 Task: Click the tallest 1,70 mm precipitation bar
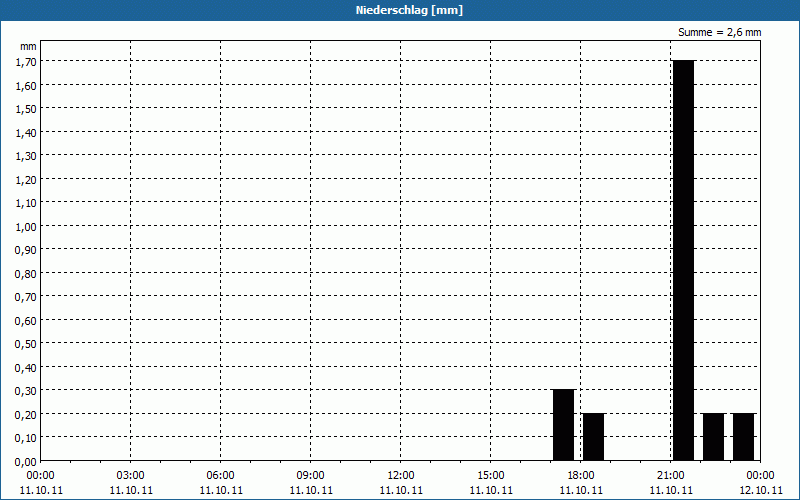click(683, 260)
